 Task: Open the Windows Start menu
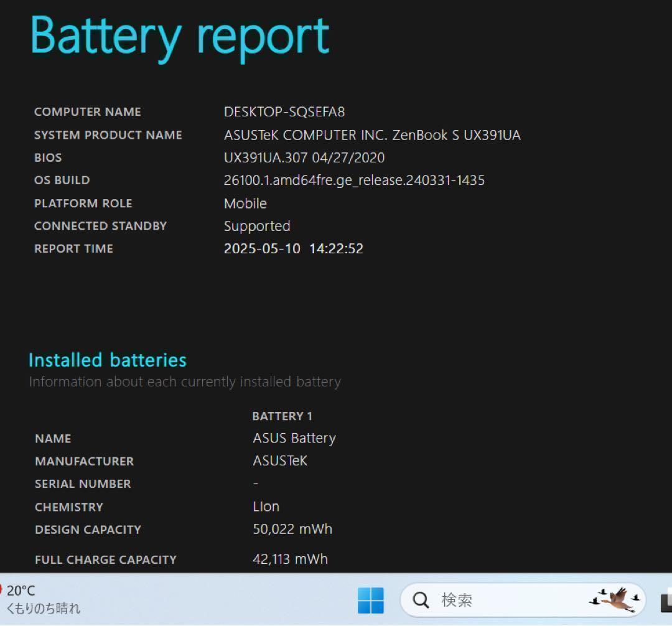[x=371, y=600]
